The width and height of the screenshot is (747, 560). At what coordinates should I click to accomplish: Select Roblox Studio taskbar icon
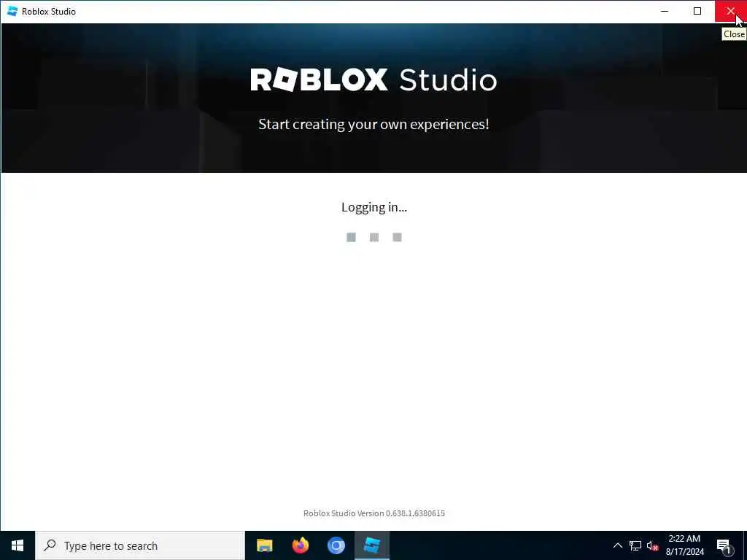coord(371,545)
